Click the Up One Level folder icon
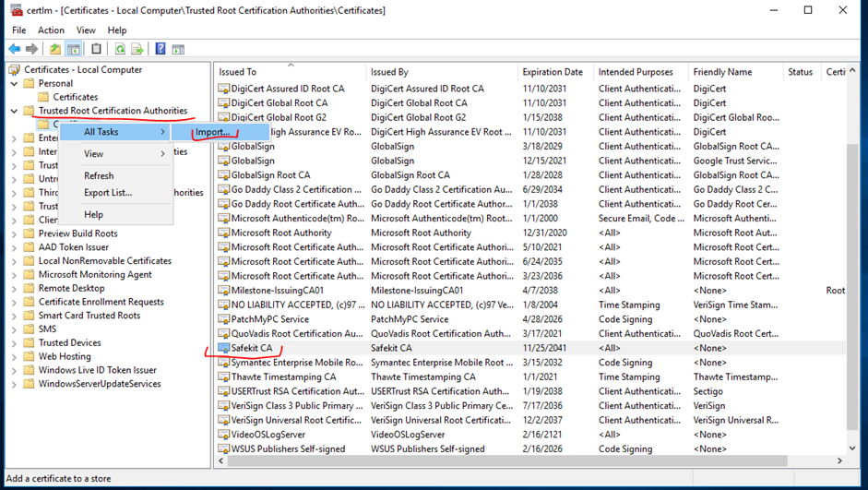The width and height of the screenshot is (868, 490). (55, 49)
